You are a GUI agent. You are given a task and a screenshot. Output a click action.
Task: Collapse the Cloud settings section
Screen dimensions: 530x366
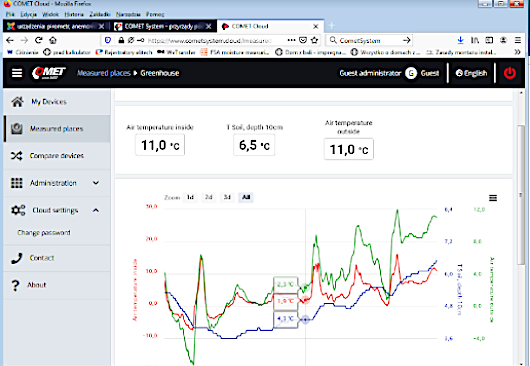pos(96,210)
